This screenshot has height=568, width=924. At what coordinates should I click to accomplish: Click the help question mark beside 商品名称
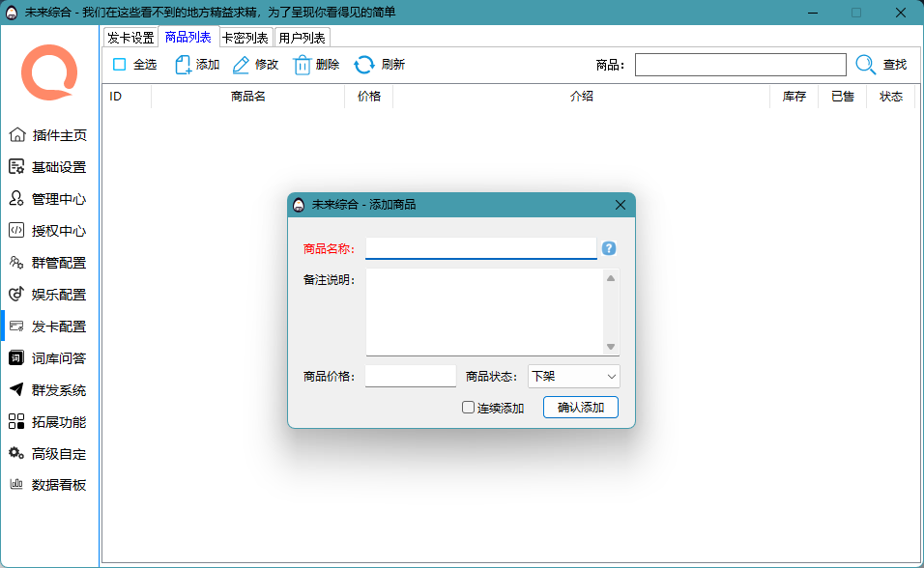coord(608,248)
